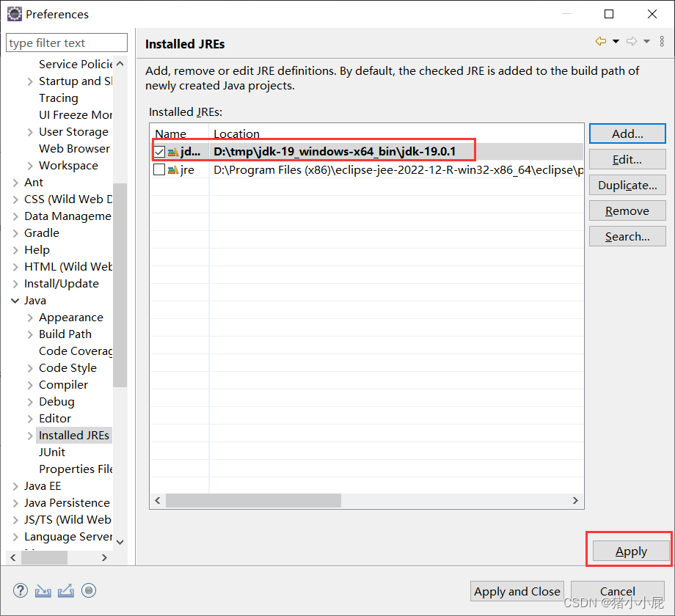Click the import preferences icon
Image resolution: width=675 pixels, height=616 pixels.
click(x=43, y=591)
